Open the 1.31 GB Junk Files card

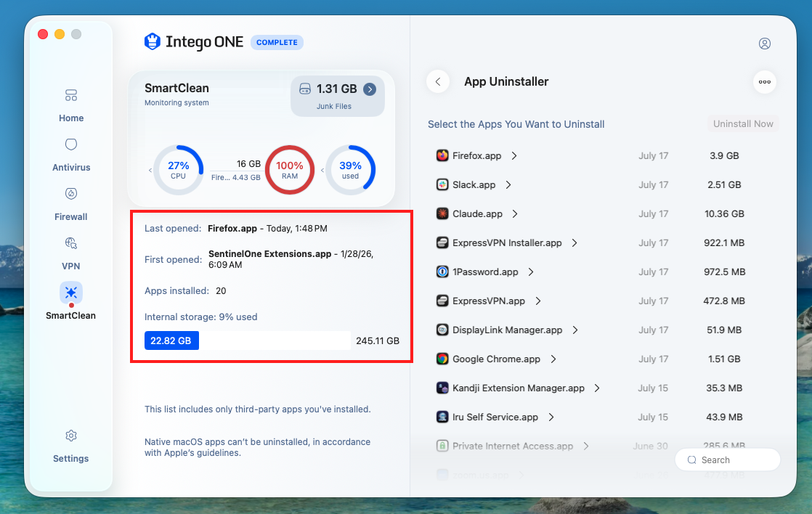(x=338, y=97)
